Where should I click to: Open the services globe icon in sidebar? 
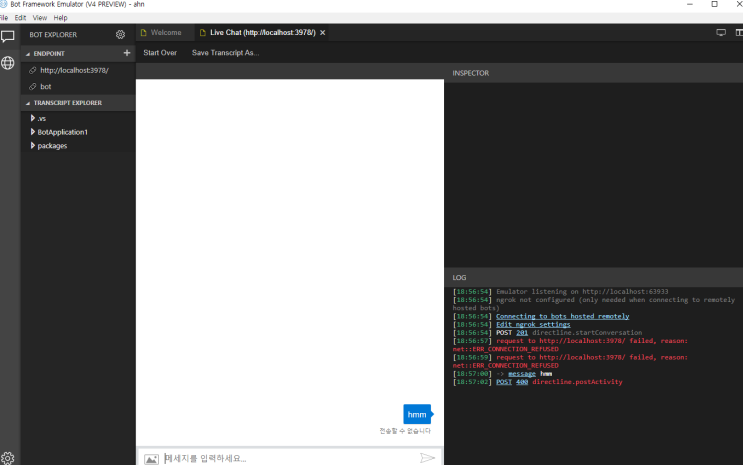tap(8, 63)
